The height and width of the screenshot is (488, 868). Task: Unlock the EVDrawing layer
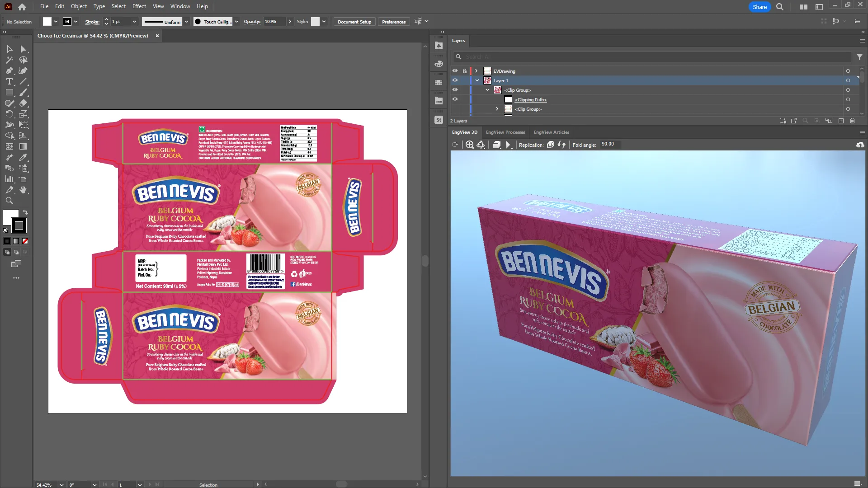(464, 71)
